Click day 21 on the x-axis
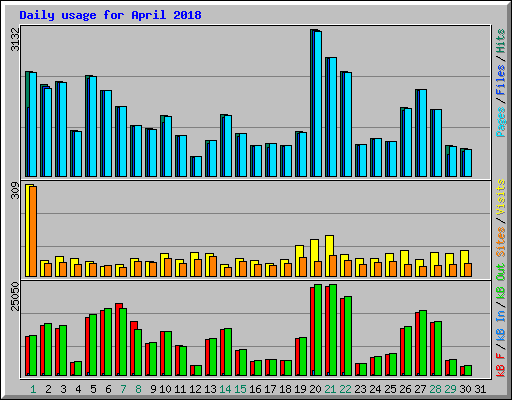This screenshot has height=400, width=512. pyautogui.click(x=330, y=389)
